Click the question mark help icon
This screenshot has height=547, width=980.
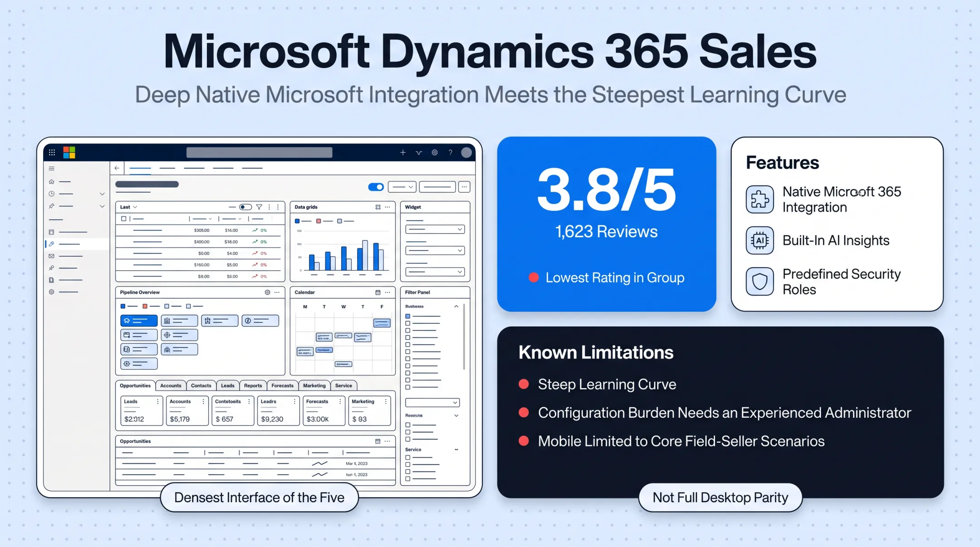click(451, 152)
